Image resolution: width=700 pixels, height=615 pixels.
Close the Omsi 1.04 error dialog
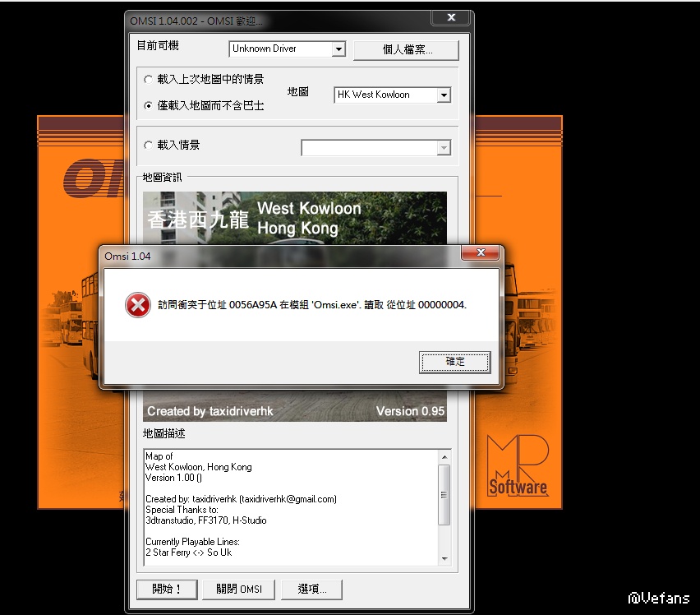(481, 252)
